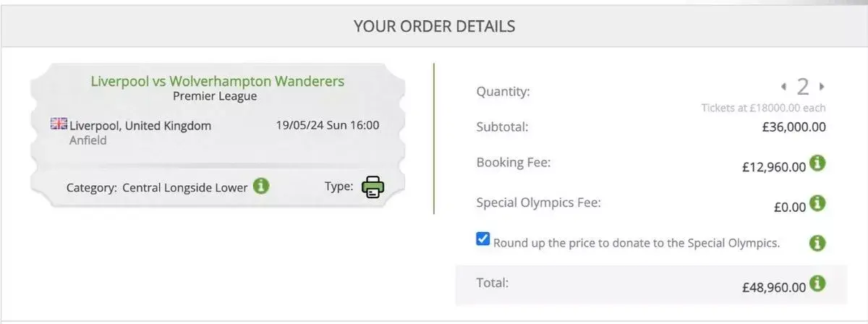This screenshot has width=868, height=324.
Task: Click the £48,960.00 total amount
Action: click(x=773, y=287)
